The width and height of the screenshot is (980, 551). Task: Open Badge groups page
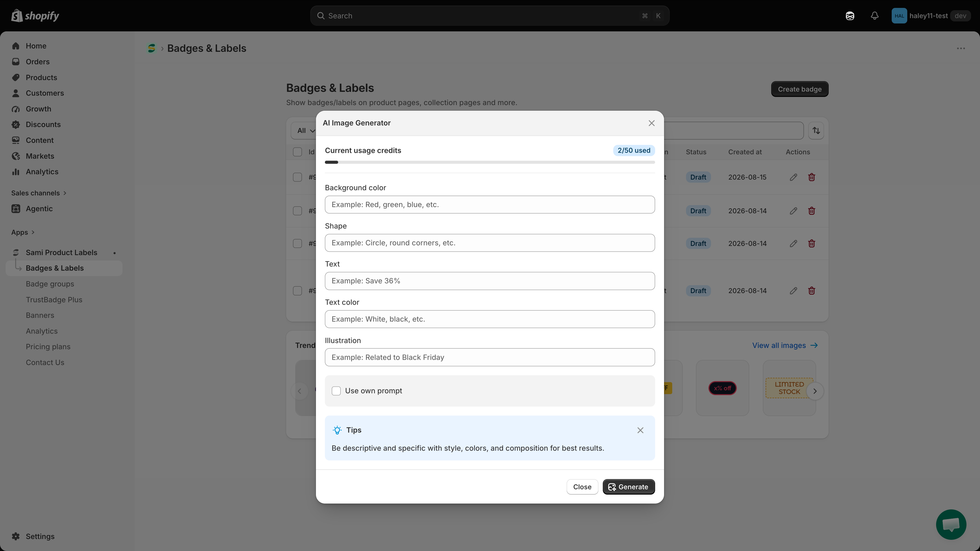(50, 284)
